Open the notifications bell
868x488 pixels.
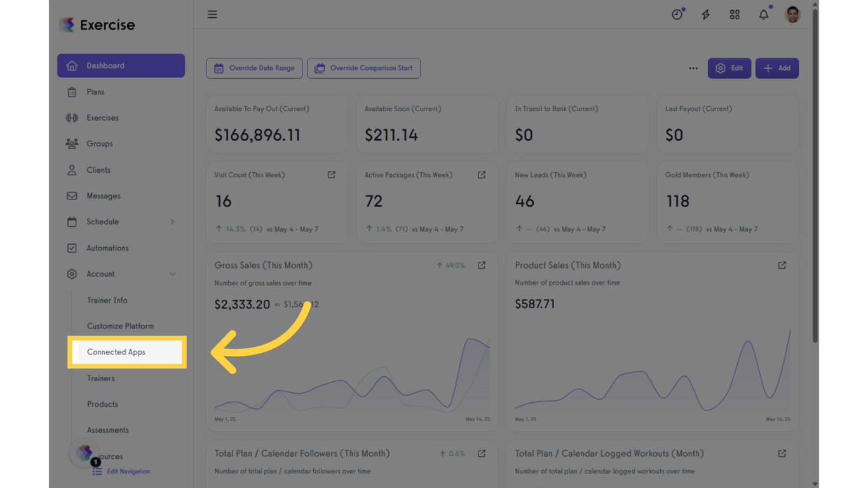click(763, 15)
